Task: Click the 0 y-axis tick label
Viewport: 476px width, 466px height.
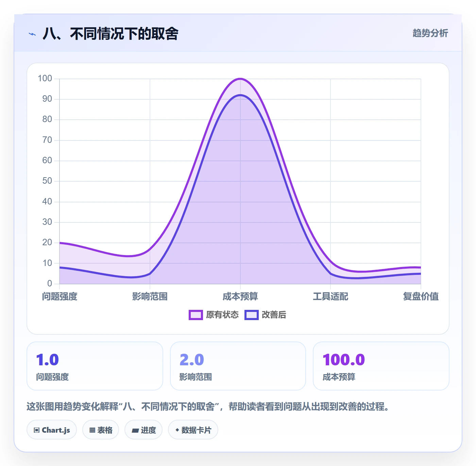Action: pyautogui.click(x=50, y=283)
